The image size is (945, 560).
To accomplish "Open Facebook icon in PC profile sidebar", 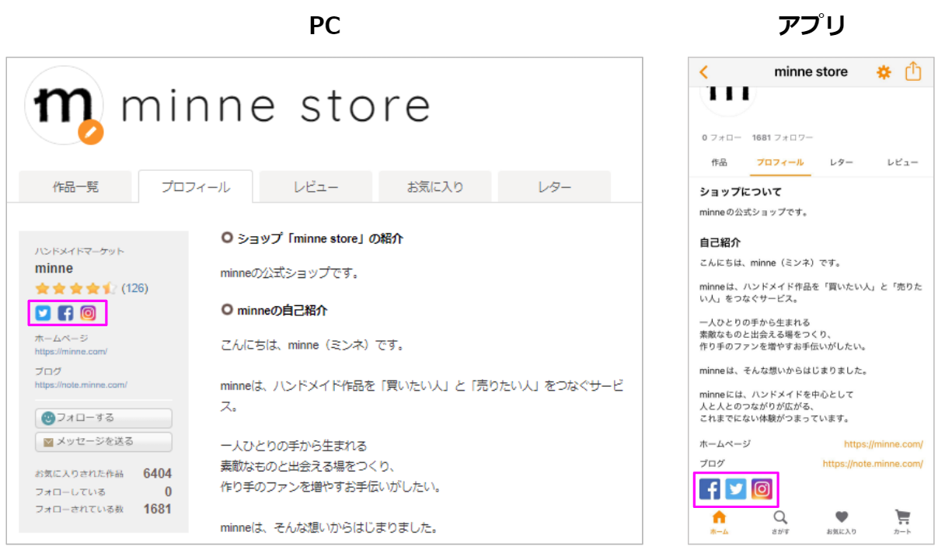I will click(x=65, y=313).
